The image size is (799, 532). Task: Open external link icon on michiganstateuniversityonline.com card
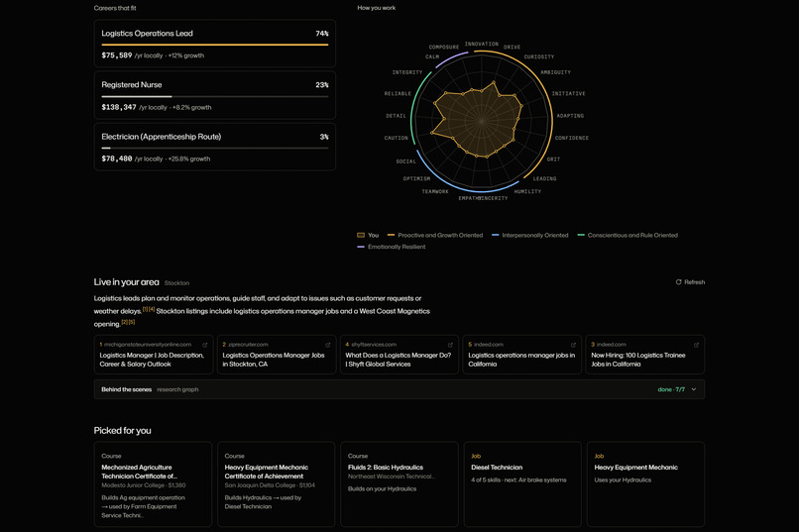pos(205,345)
